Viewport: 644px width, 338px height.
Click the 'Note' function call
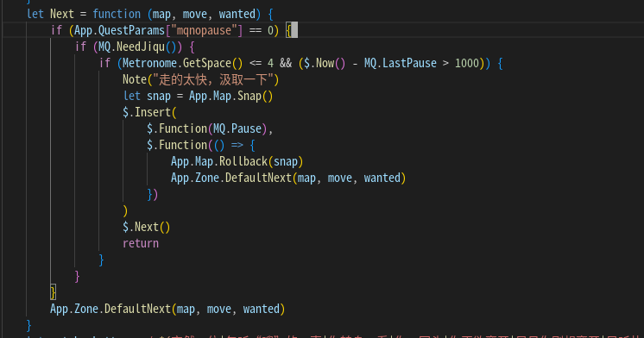point(135,79)
